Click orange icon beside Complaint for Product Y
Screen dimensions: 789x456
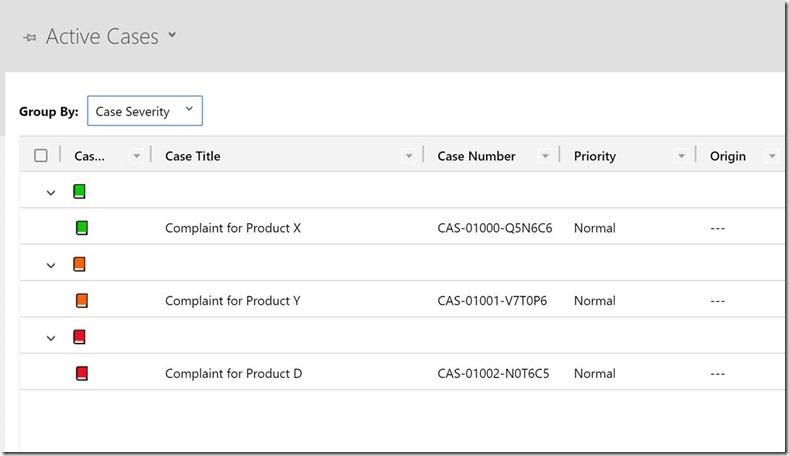(x=82, y=300)
